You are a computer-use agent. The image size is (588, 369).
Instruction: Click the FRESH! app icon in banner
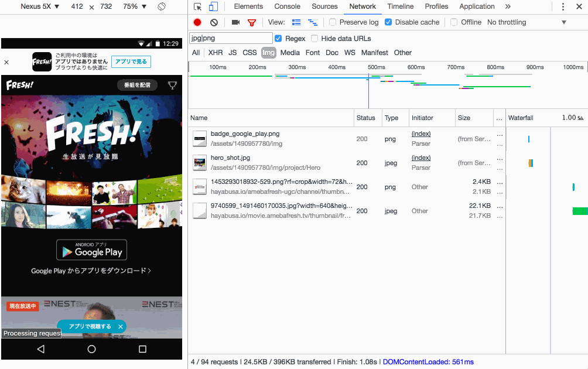[42, 62]
